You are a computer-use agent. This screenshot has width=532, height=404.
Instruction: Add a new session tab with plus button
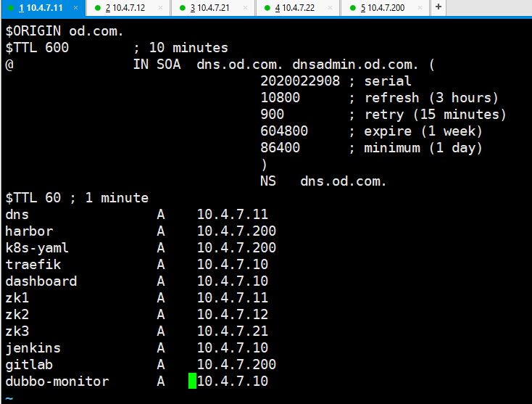pyautogui.click(x=439, y=7)
